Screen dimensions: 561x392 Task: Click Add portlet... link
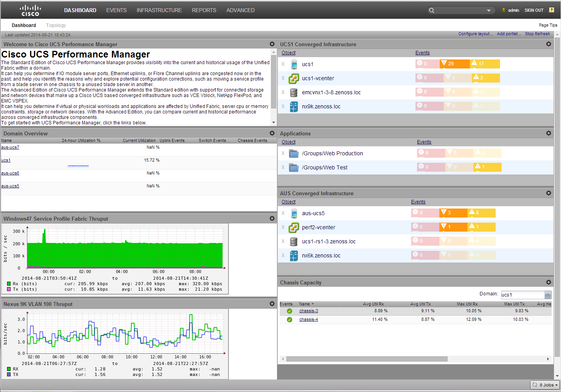[x=509, y=34]
